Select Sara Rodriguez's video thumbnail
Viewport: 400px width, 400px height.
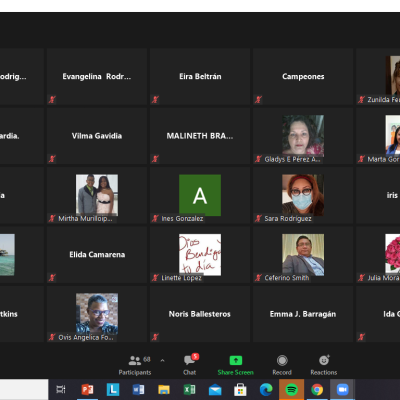point(303,195)
